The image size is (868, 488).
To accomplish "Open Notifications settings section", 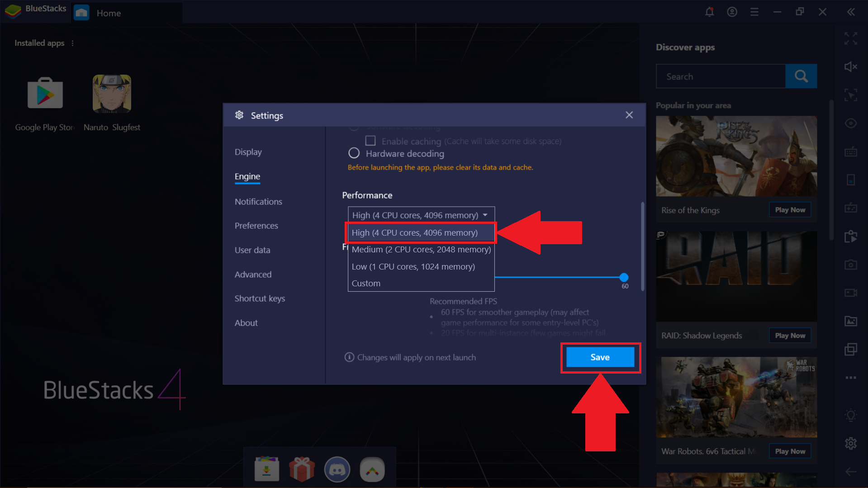I will [x=258, y=202].
